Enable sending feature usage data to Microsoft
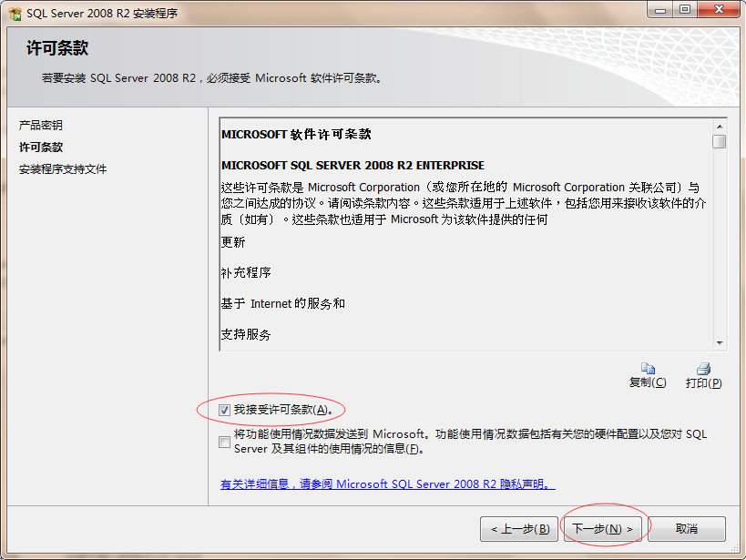Image resolution: width=746 pixels, height=560 pixels. click(x=225, y=442)
